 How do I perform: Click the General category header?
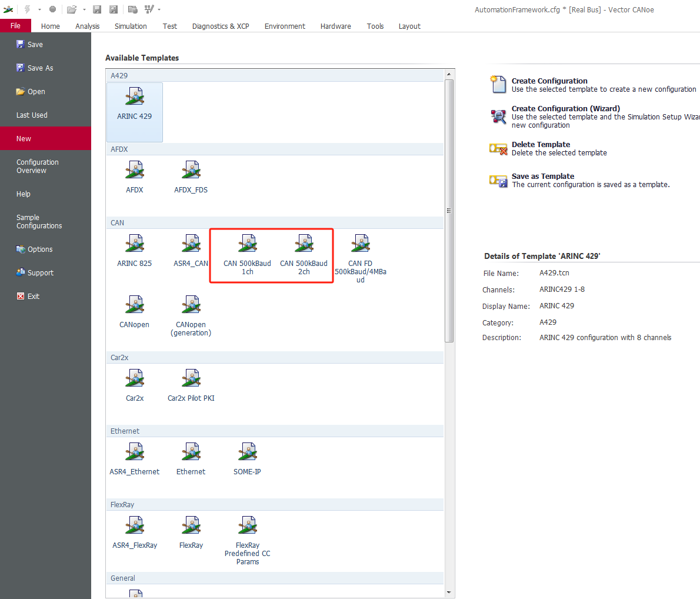[x=275, y=578]
